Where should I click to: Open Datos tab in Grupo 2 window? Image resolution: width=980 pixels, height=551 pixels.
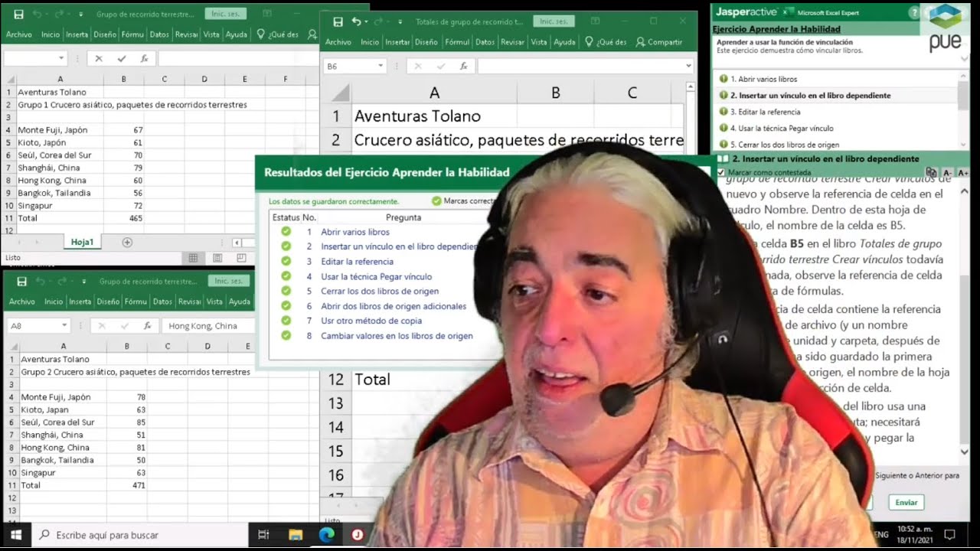162,302
